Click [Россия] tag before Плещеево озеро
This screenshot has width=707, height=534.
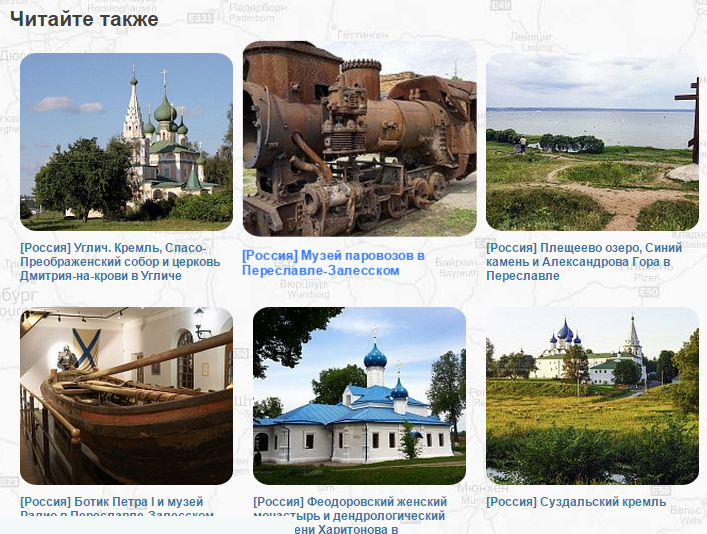[512, 248]
